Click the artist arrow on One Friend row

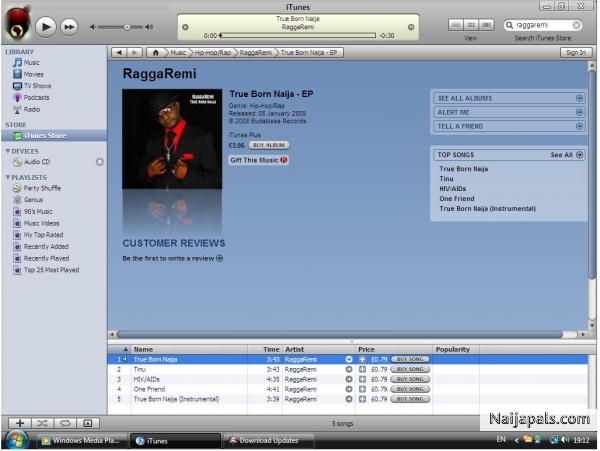(x=349, y=389)
